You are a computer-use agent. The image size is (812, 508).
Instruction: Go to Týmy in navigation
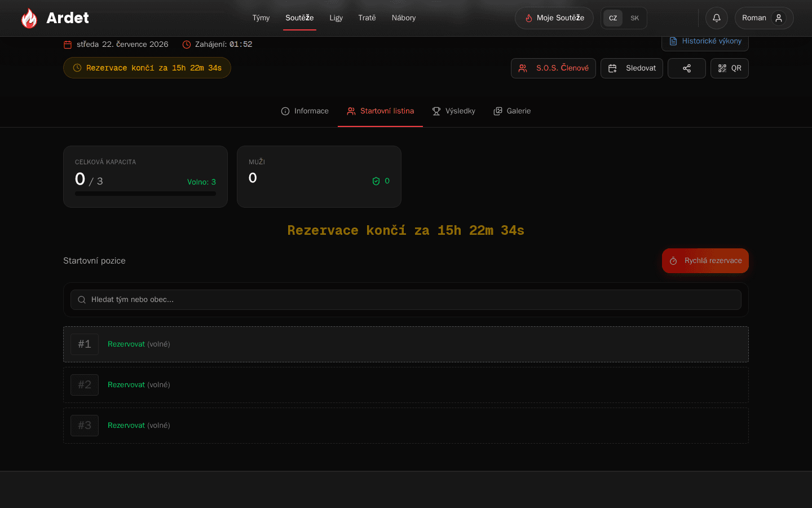pos(261,18)
